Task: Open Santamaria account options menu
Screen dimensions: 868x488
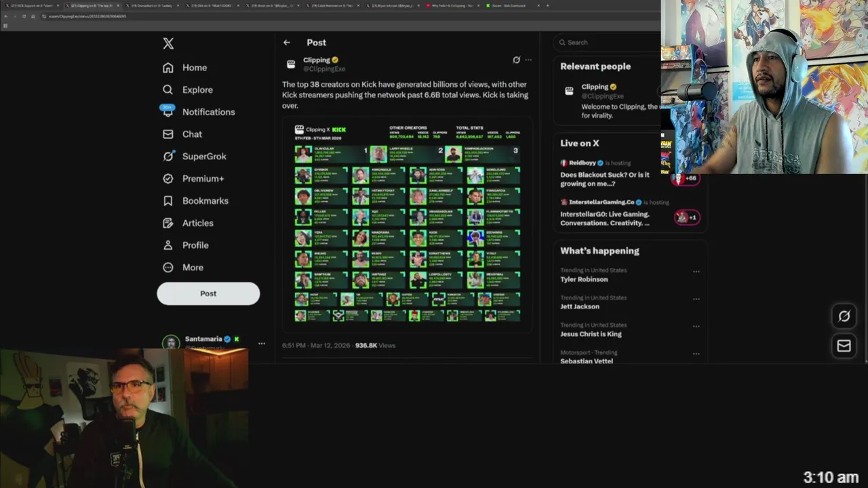Action: (262, 343)
